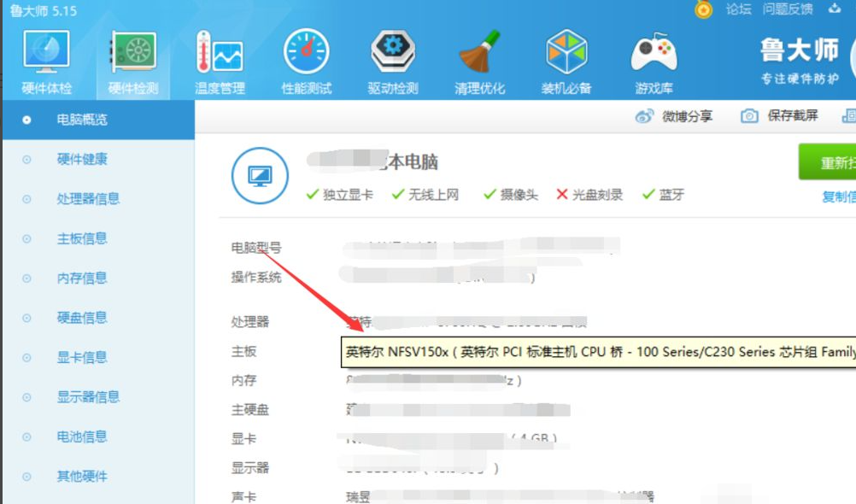Viewport: 856px width, 504px height.
Task: Click the gold medal icon
Action: coord(703,9)
